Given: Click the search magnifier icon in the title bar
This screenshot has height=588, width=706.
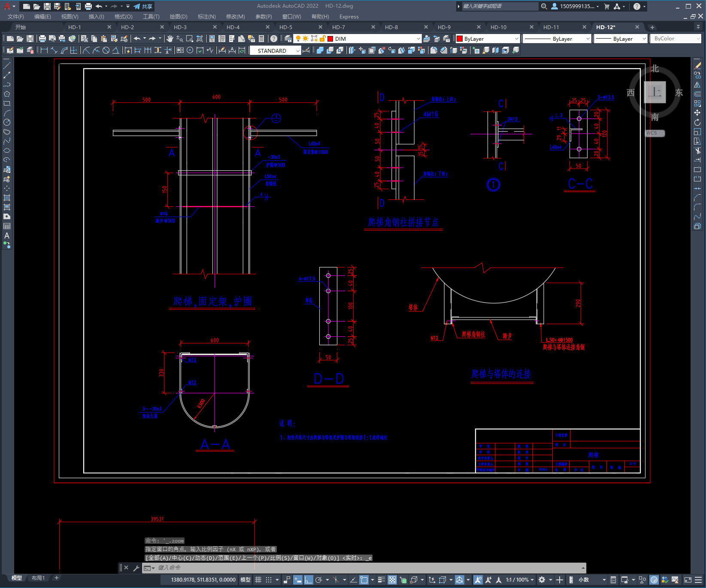Looking at the screenshot, I should click(544, 6).
